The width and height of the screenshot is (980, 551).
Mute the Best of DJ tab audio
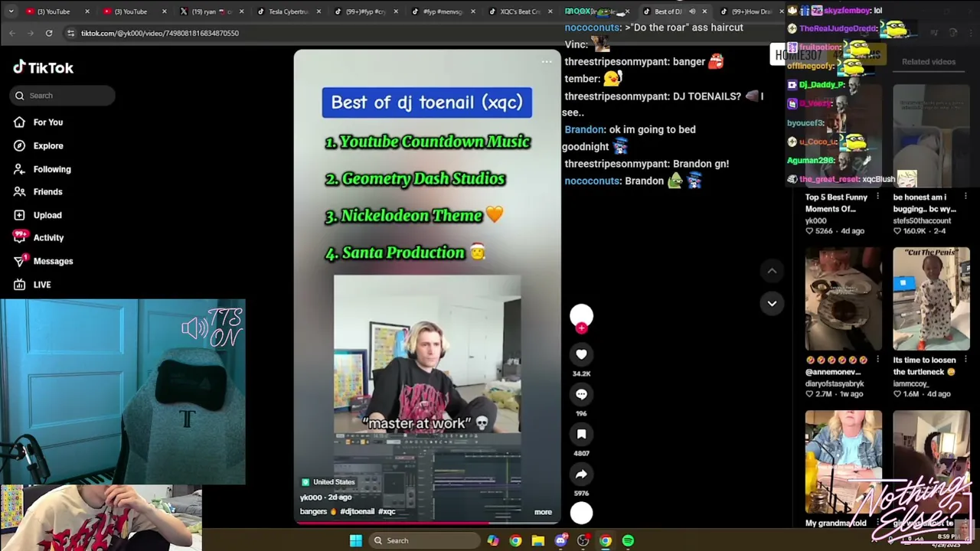(692, 11)
